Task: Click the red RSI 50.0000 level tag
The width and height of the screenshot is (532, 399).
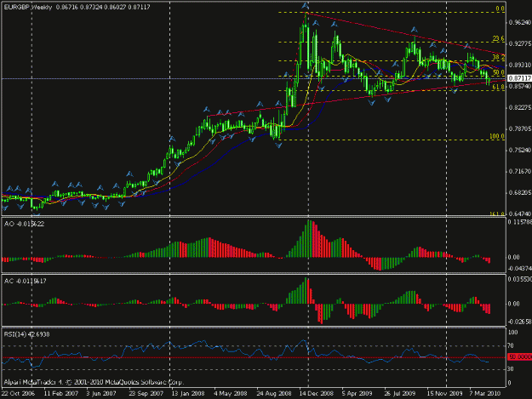Action: (519, 357)
